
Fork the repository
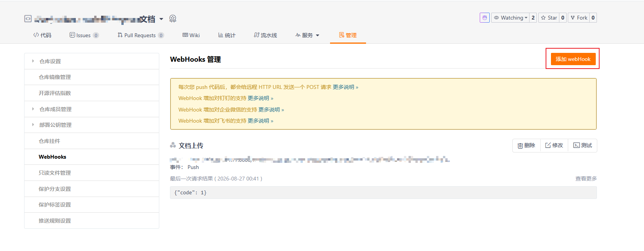click(x=579, y=18)
